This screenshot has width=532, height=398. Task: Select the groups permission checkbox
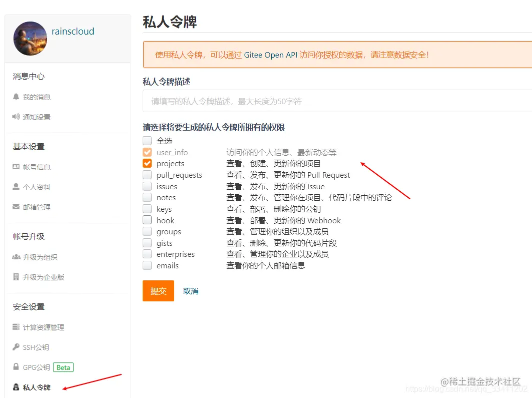coord(147,231)
